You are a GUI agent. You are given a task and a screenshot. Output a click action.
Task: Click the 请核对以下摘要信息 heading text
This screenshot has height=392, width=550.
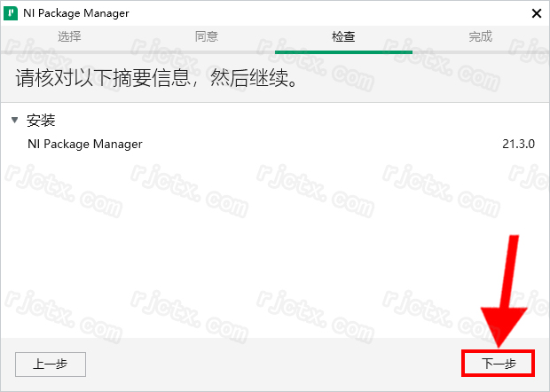point(102,77)
